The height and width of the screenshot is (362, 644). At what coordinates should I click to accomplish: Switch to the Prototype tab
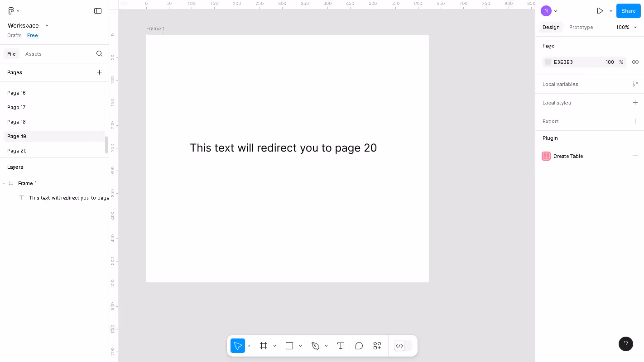tap(581, 27)
